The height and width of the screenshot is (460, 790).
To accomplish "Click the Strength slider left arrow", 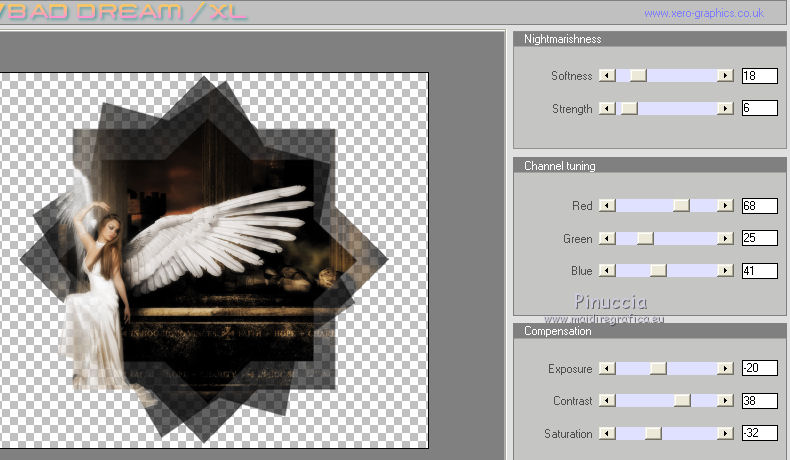I will (x=607, y=108).
